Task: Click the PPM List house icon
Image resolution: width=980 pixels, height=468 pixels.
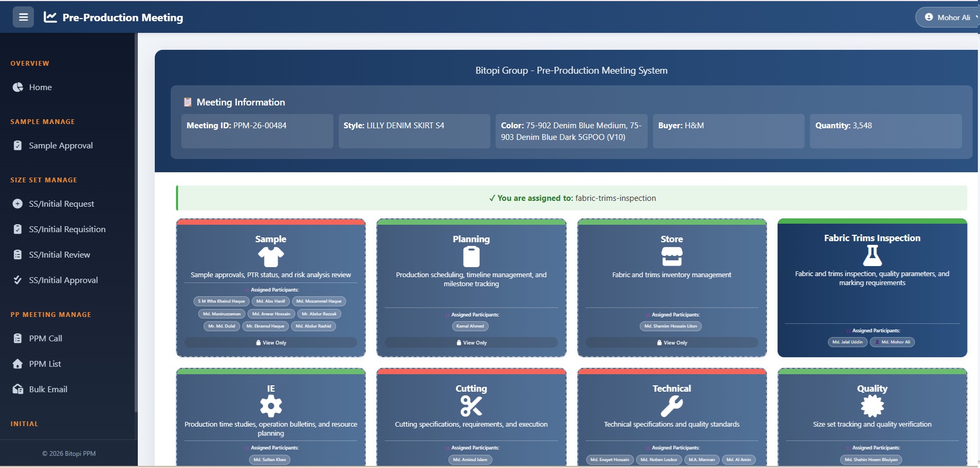Action: (17, 364)
